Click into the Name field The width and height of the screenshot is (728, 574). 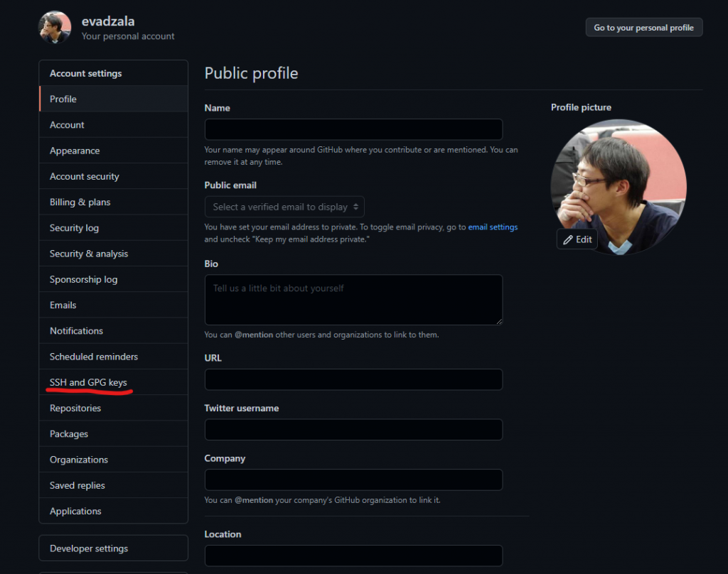[x=353, y=129]
